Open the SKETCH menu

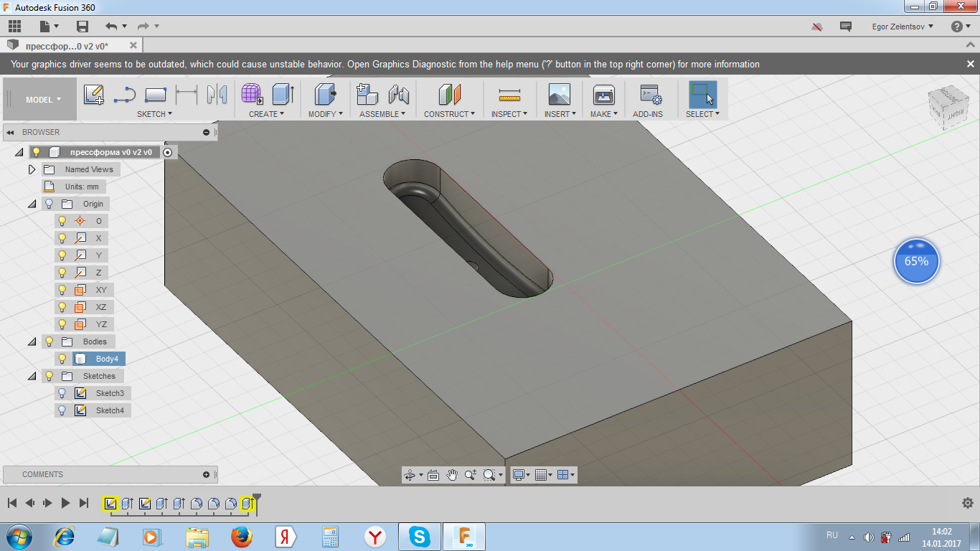[x=154, y=114]
